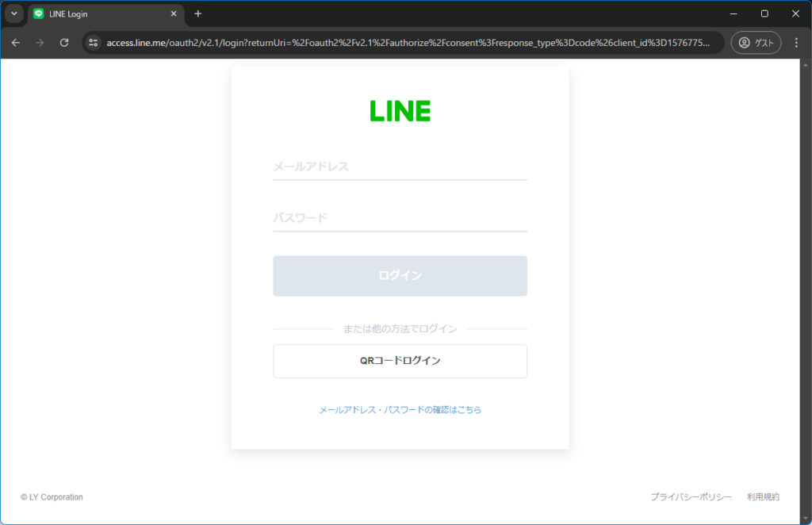The image size is (812, 525).
Task: Click the address bar URL
Action: point(408,43)
